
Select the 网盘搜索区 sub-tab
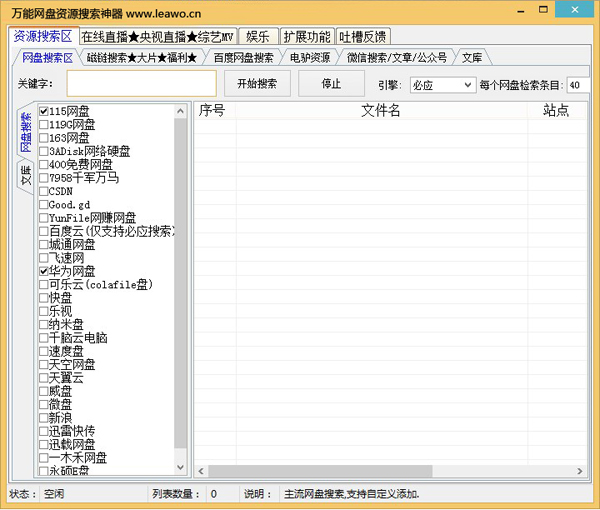(x=47, y=58)
